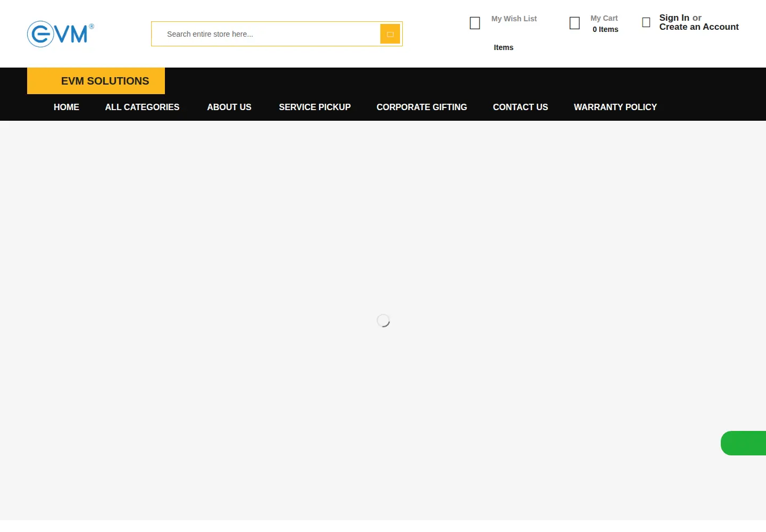Open My Wish List
Screen dimensions: 766x532
pyautogui.click(x=514, y=19)
